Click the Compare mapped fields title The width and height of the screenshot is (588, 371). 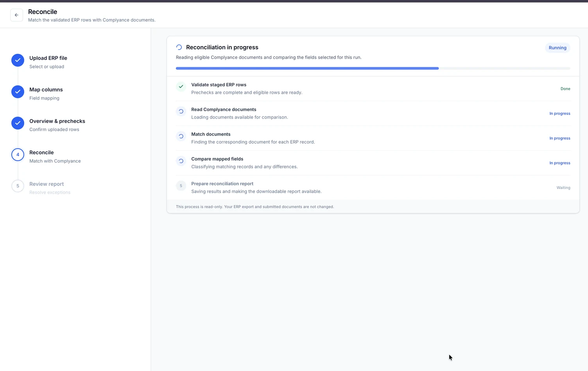(x=217, y=159)
